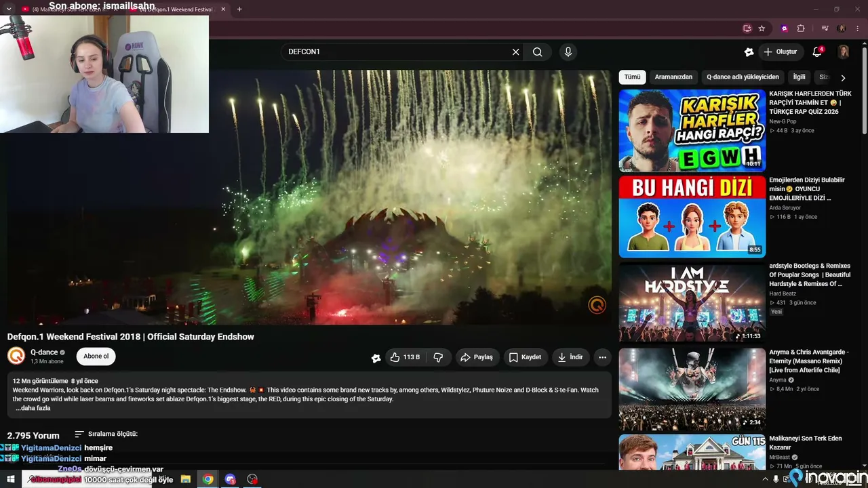This screenshot has width=868, height=488.
Task: Download the video using İndir
Action: [x=570, y=357]
